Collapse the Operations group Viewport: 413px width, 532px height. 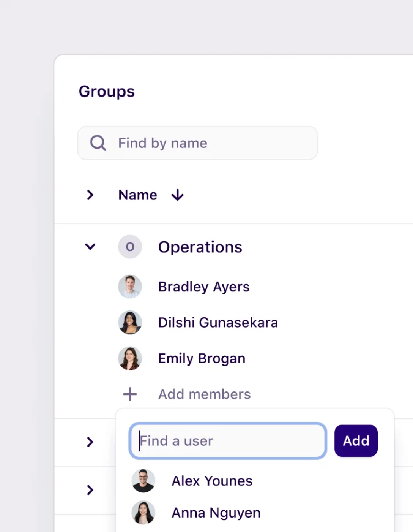(x=90, y=247)
